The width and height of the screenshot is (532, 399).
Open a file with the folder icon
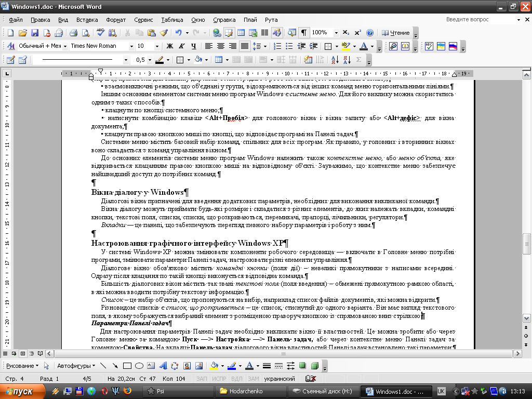[23, 33]
